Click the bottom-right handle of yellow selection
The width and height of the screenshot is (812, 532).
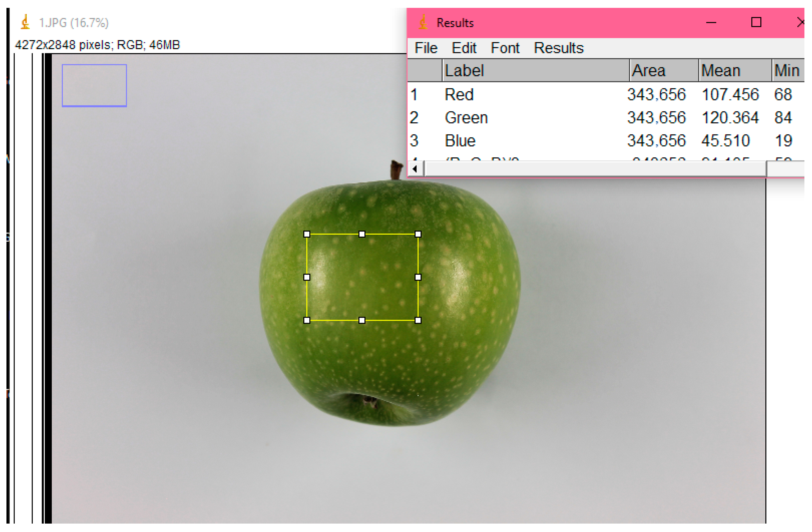(x=418, y=320)
